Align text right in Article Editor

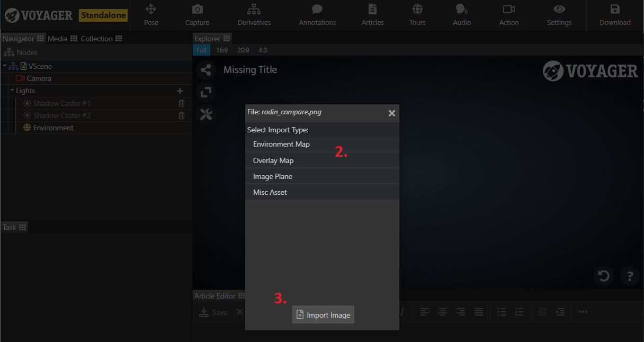click(x=461, y=312)
